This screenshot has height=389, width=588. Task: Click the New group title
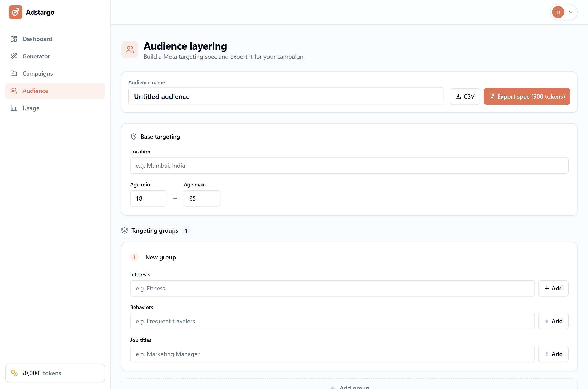coord(161,257)
